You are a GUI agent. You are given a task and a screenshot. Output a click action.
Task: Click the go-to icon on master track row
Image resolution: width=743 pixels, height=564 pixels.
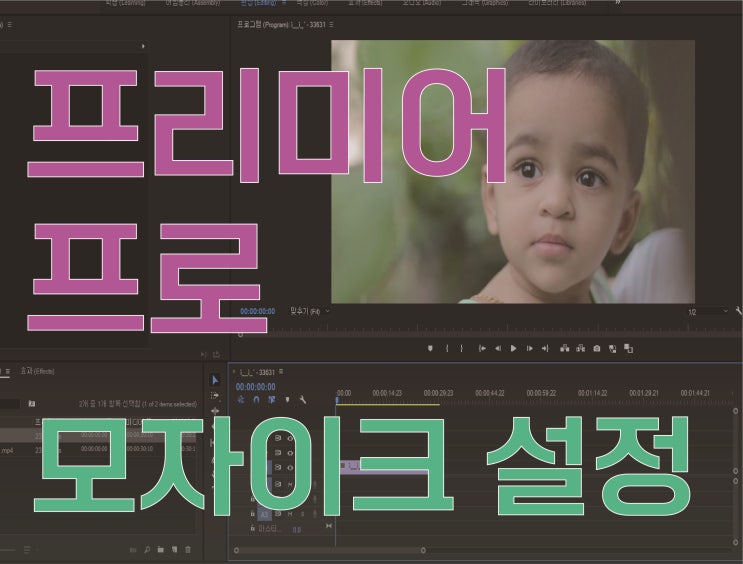329,526
